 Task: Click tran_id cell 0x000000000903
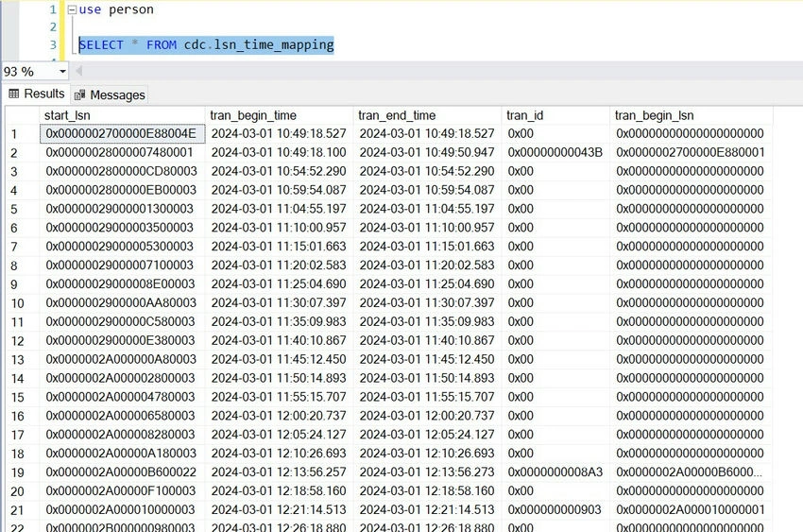[x=555, y=510]
